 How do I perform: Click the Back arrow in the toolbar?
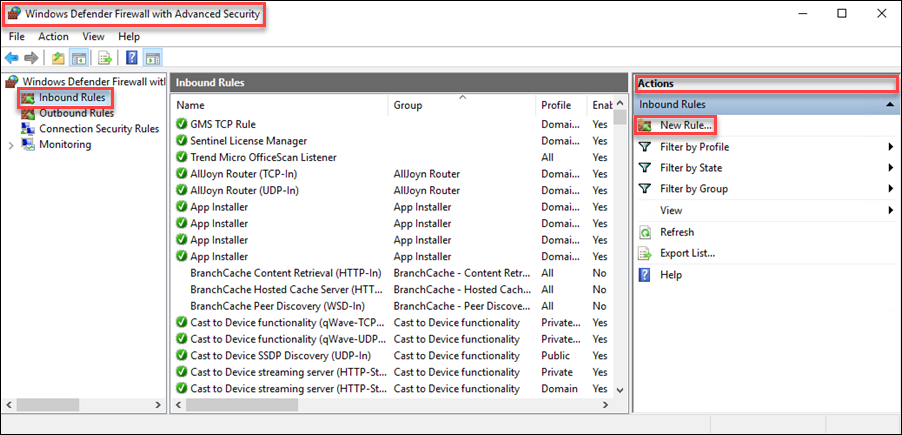pos(12,58)
